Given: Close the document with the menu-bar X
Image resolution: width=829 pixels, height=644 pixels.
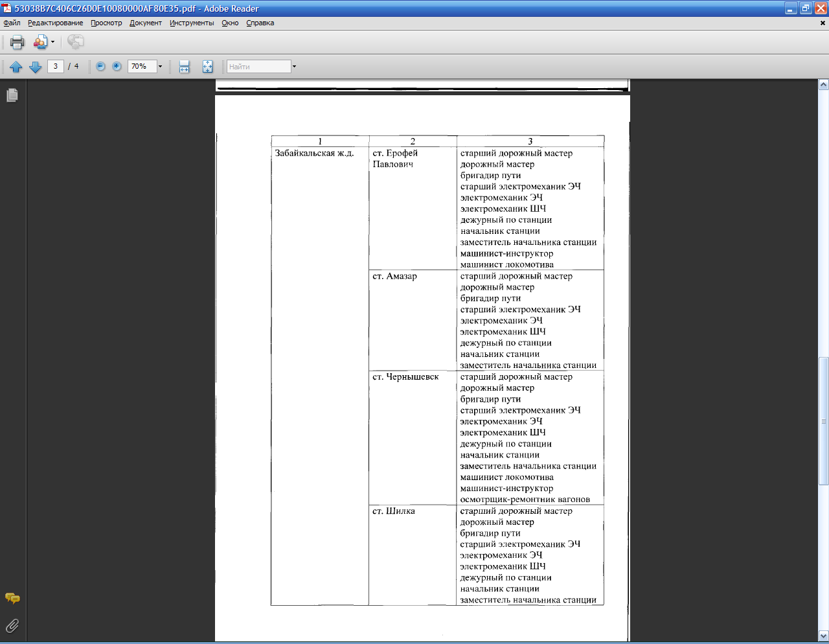Looking at the screenshot, I should point(824,23).
